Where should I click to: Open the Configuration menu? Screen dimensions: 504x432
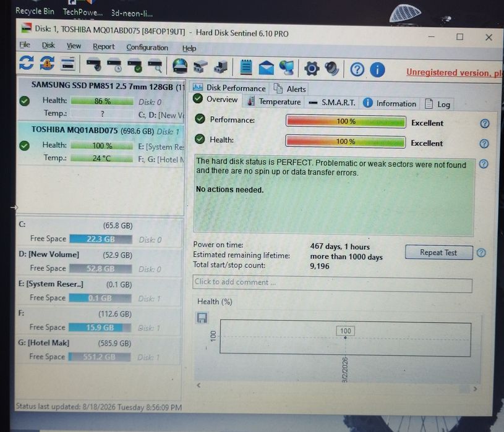point(147,48)
